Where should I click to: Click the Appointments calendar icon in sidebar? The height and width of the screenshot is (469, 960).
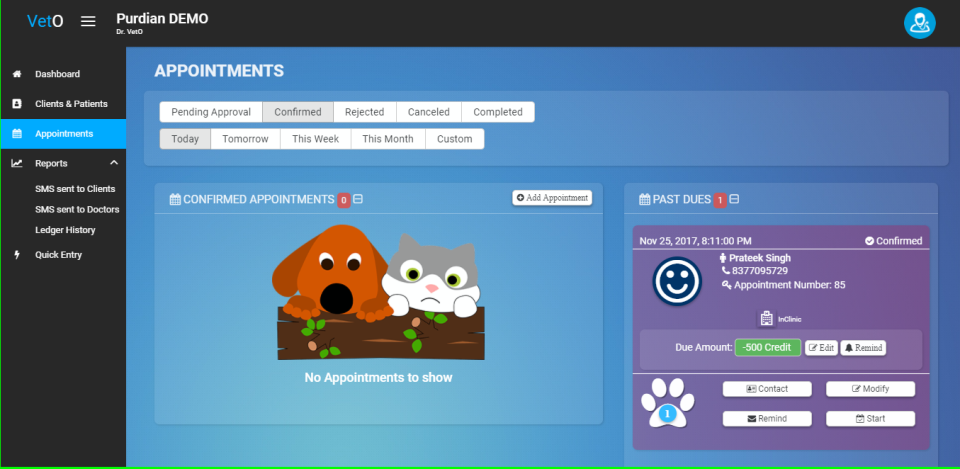point(17,133)
